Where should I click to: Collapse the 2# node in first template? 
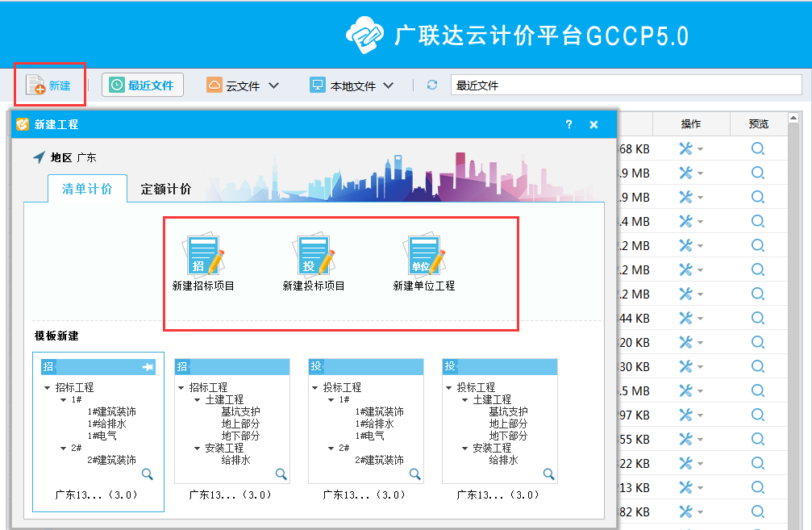(x=63, y=449)
